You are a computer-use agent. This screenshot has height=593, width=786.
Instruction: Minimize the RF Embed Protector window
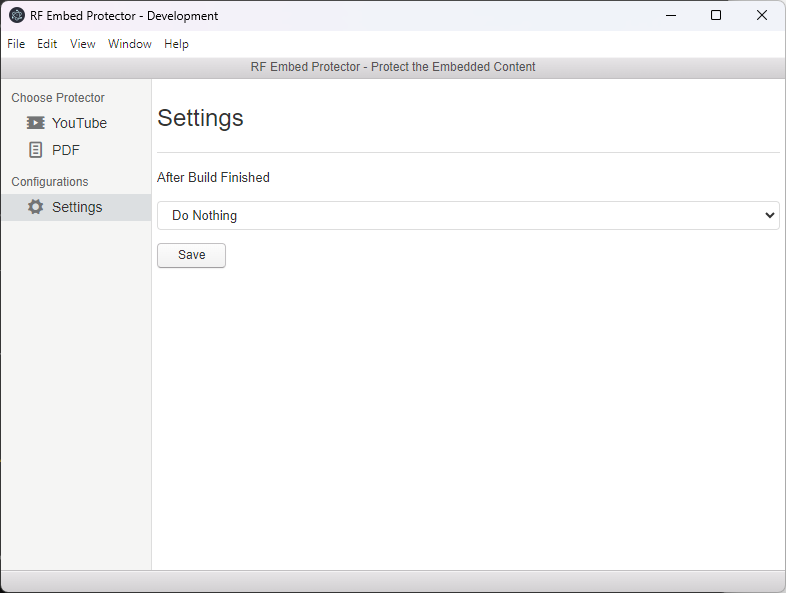[671, 16]
